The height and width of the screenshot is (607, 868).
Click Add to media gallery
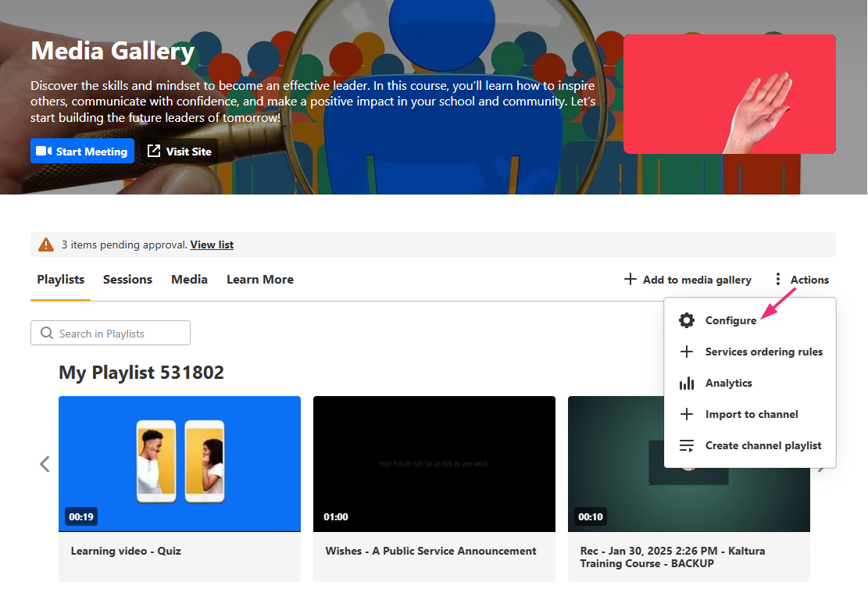click(688, 280)
